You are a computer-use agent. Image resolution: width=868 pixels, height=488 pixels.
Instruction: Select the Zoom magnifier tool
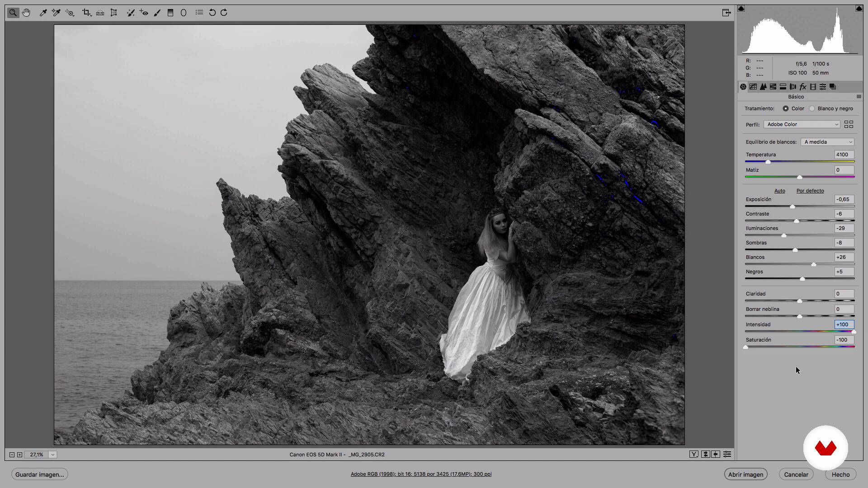click(x=13, y=13)
